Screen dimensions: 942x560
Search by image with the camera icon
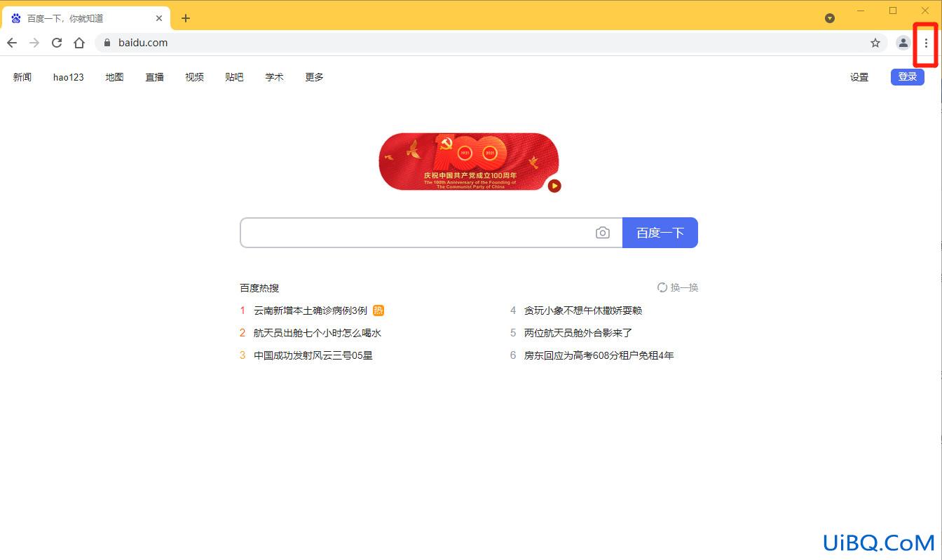click(603, 233)
